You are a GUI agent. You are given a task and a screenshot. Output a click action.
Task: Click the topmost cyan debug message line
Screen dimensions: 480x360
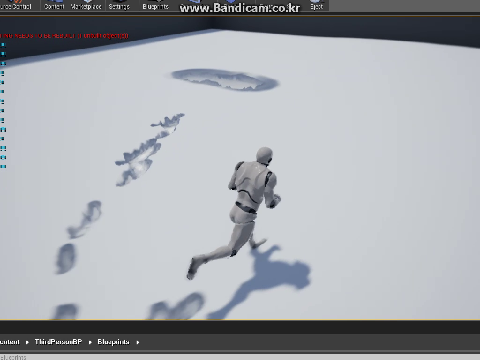[x=3, y=45]
